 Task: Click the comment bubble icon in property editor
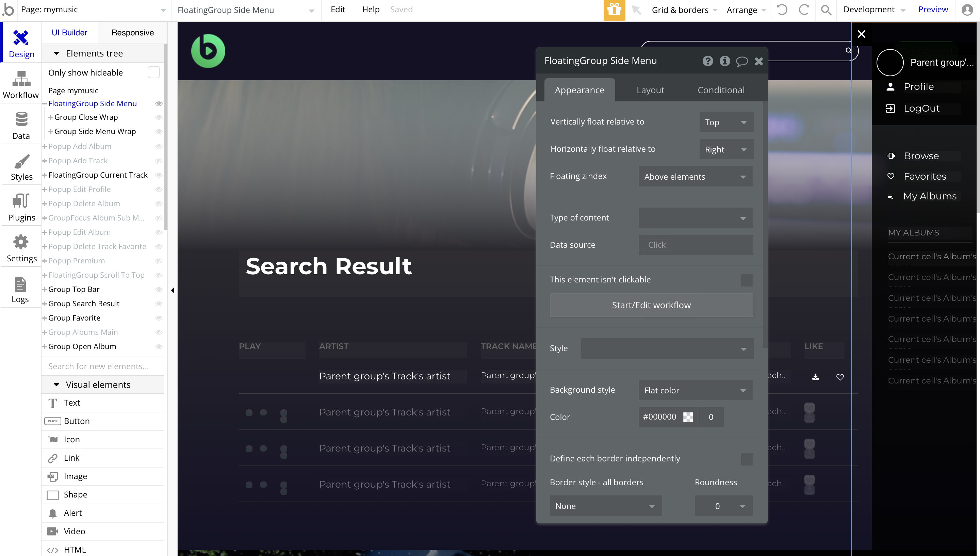click(x=741, y=61)
